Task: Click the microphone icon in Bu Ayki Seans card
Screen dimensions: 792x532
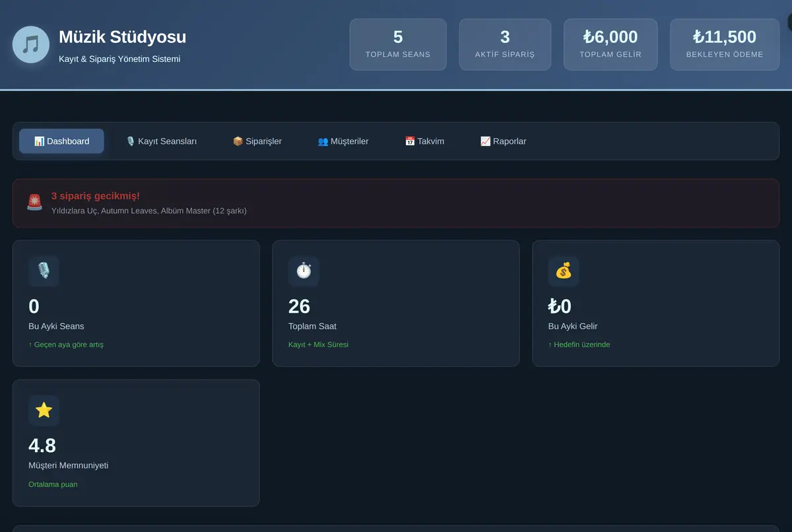Action: [x=44, y=271]
